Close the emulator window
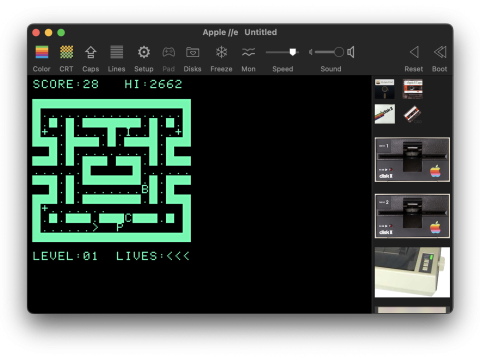The image size is (480, 360). coord(36,32)
